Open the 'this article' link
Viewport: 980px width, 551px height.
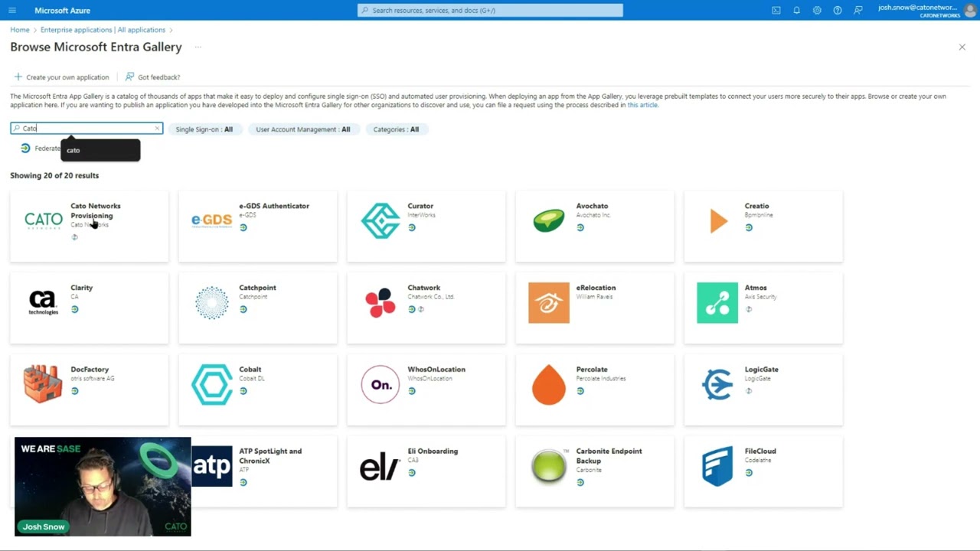642,105
